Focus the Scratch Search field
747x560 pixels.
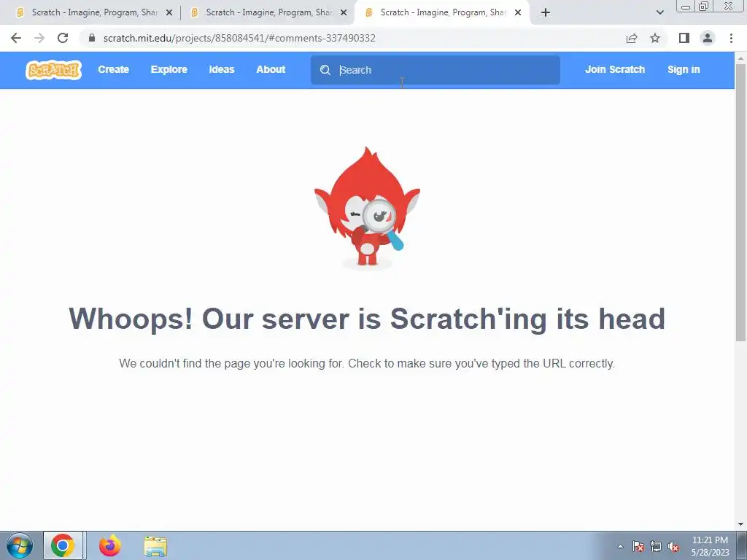(435, 70)
